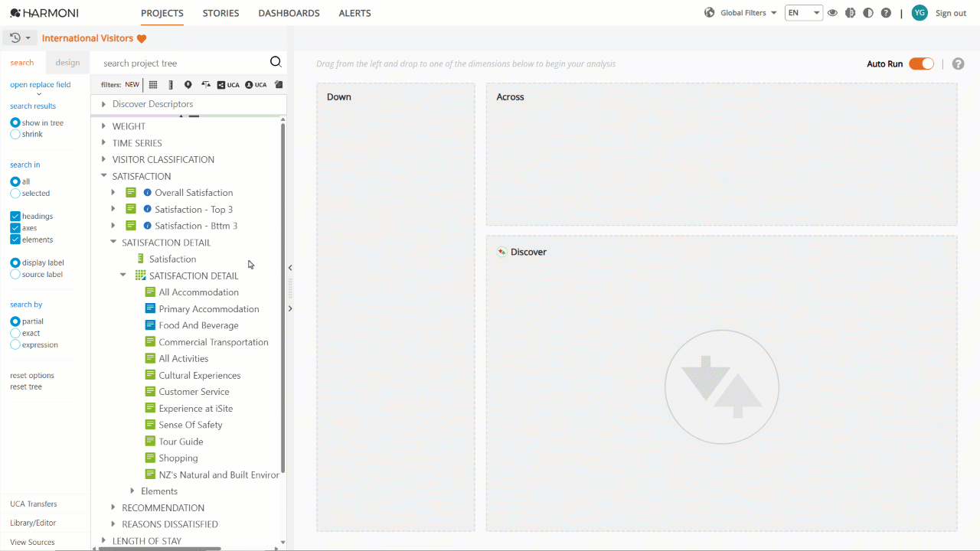Select the search in selected radio

pyautogui.click(x=15, y=194)
